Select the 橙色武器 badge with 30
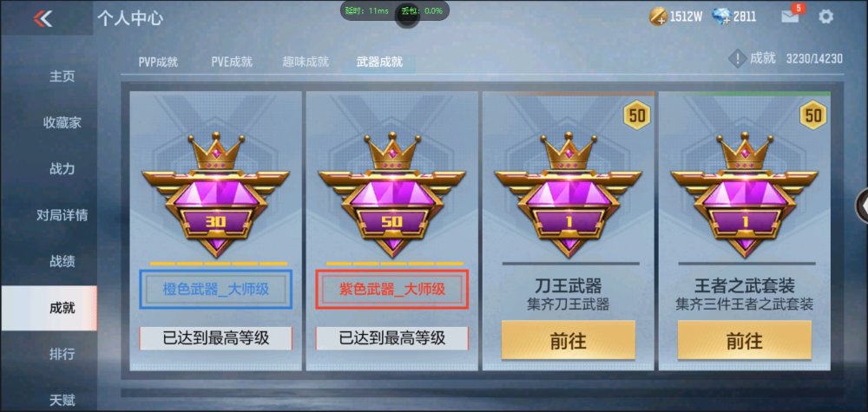Screen dimensions: 868x412 (215, 194)
